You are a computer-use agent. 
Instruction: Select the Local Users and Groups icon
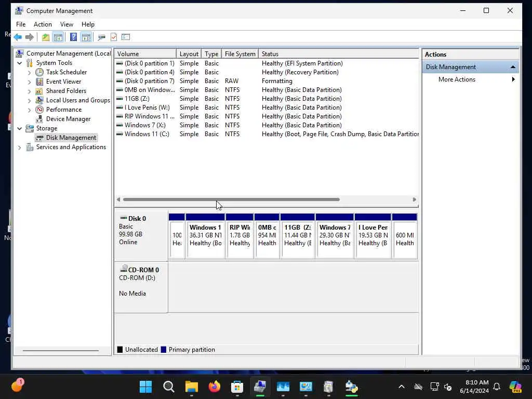[x=39, y=100]
